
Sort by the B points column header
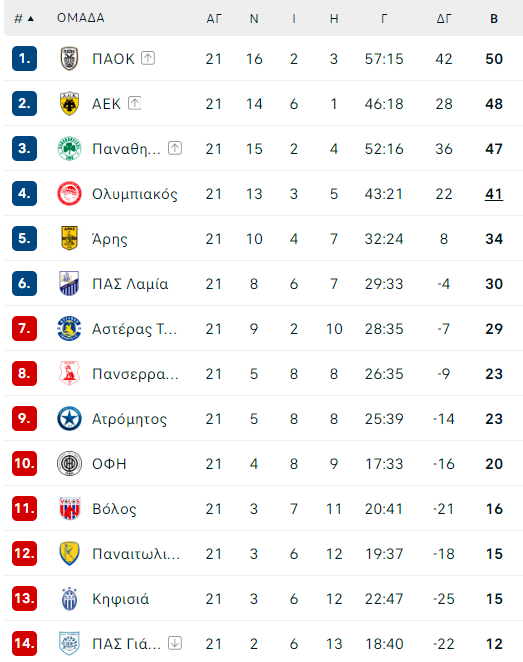tap(494, 19)
